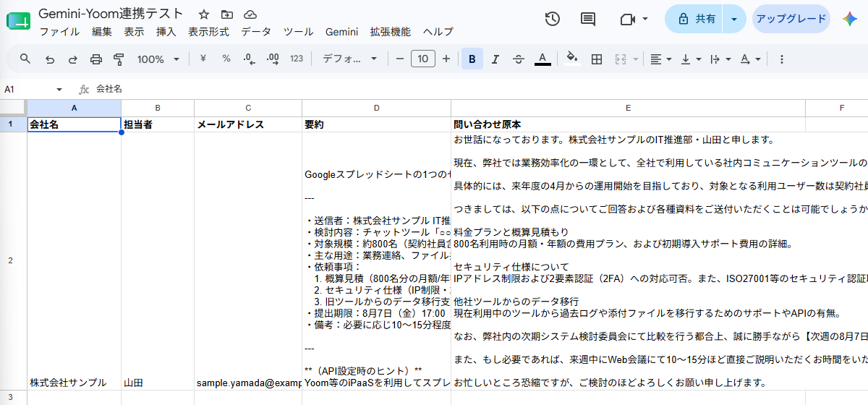Image resolution: width=868 pixels, height=405 pixels.
Task: Redo the last action
Action: point(72,59)
